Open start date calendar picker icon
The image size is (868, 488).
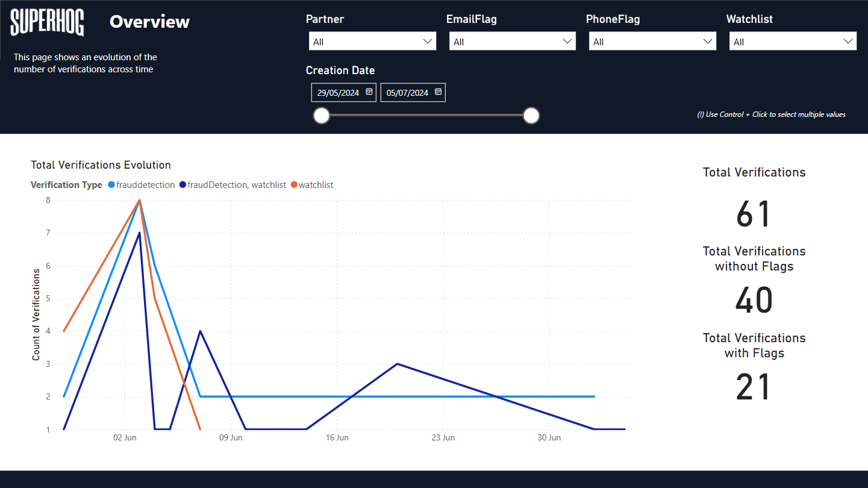coord(369,92)
